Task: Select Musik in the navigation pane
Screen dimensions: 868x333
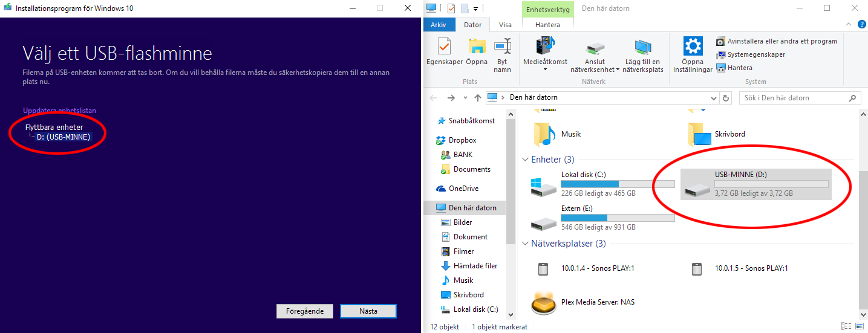Action: (457, 280)
